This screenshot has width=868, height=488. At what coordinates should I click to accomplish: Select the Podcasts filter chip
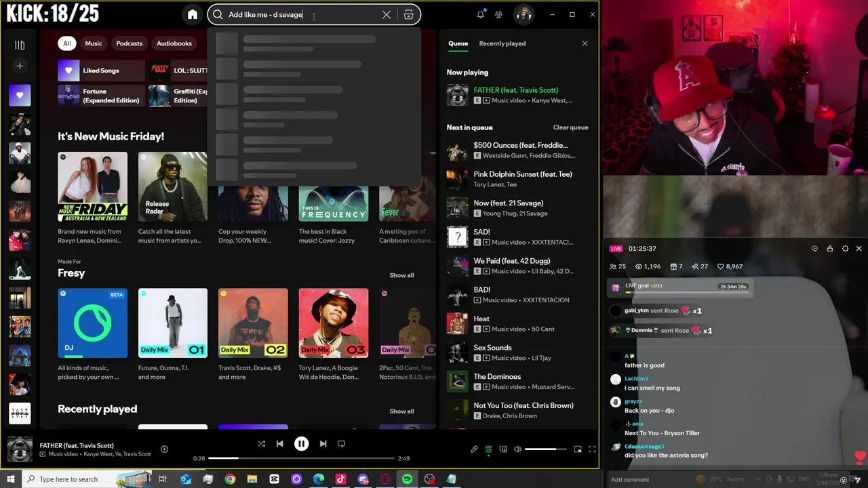click(129, 43)
